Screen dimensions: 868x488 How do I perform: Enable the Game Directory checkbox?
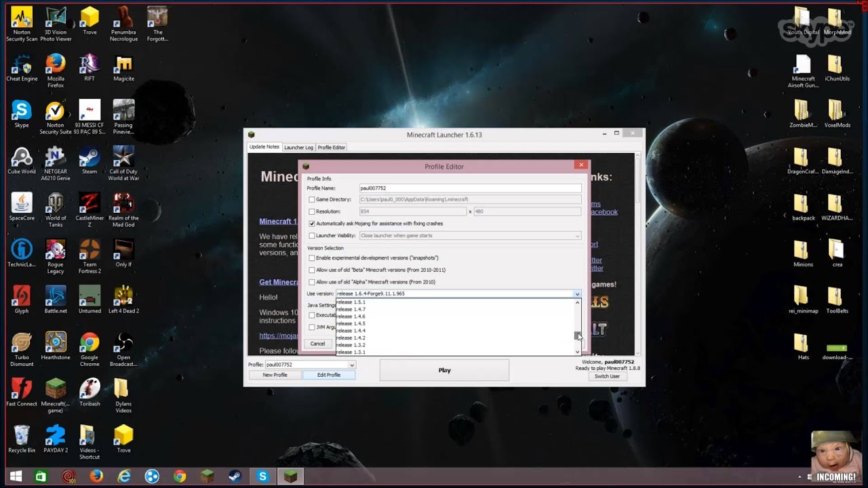[x=312, y=200]
